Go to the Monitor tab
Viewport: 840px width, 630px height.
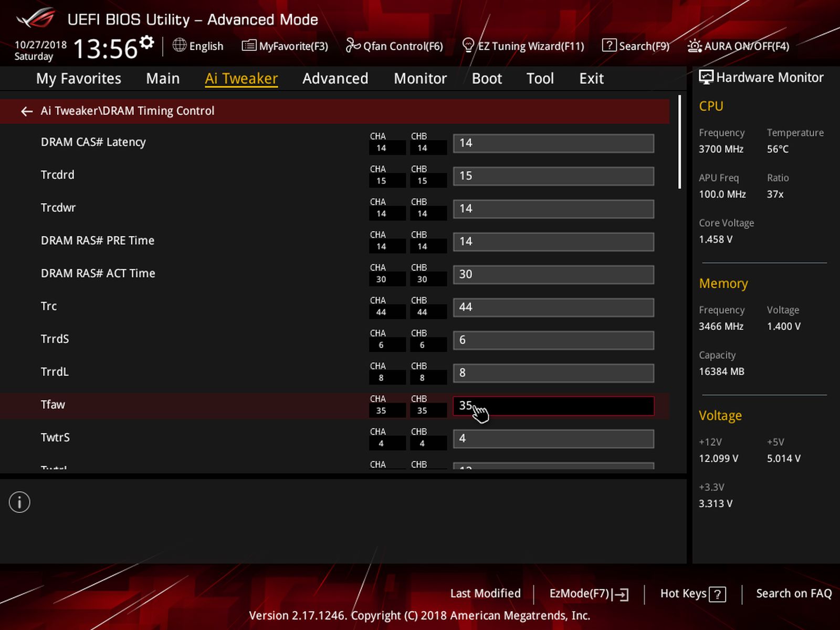pos(421,79)
